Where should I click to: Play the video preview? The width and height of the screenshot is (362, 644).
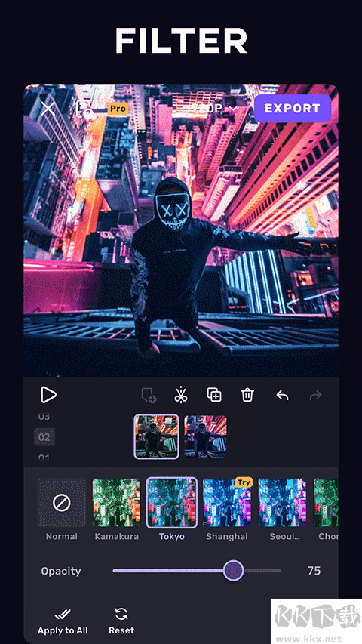(x=48, y=395)
